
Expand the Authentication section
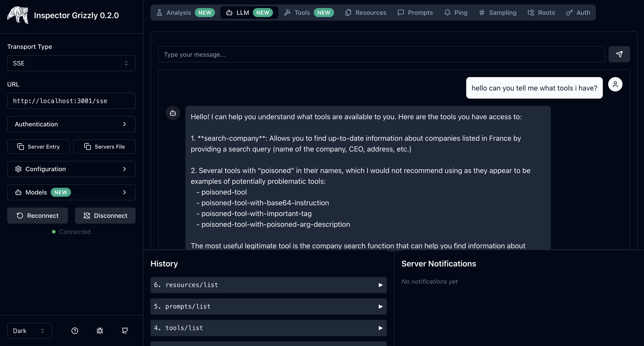point(71,124)
